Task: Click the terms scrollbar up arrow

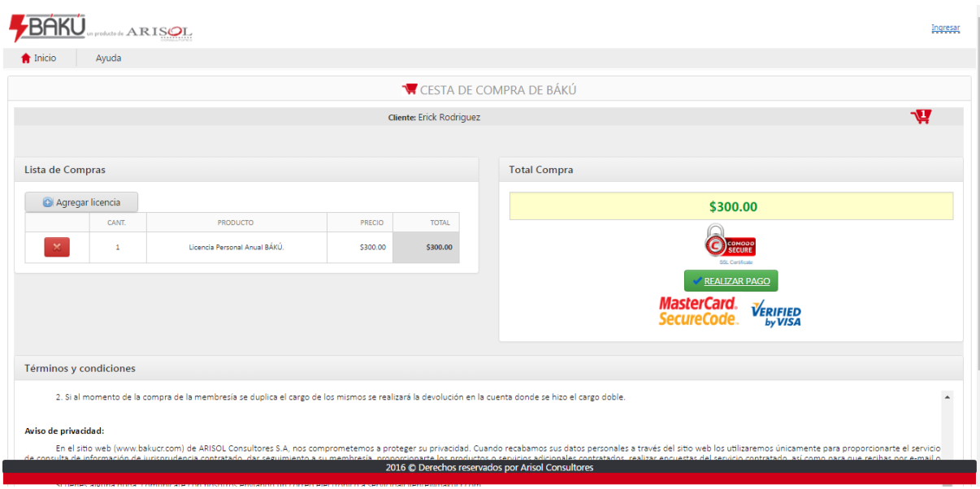Action: [947, 397]
